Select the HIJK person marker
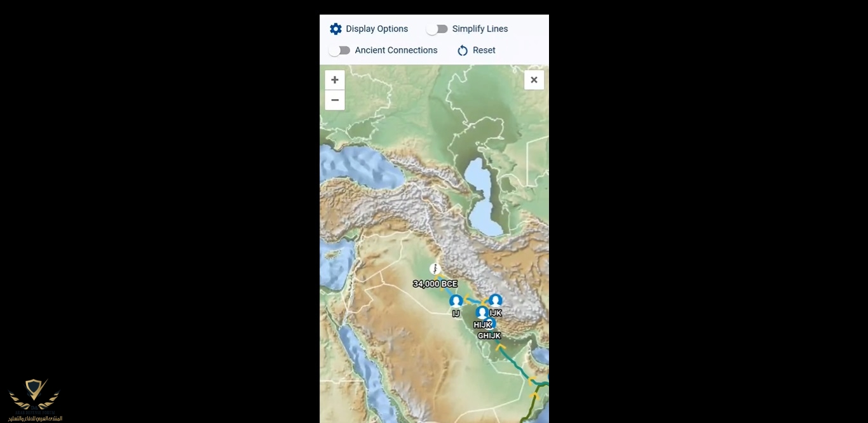 click(x=482, y=312)
